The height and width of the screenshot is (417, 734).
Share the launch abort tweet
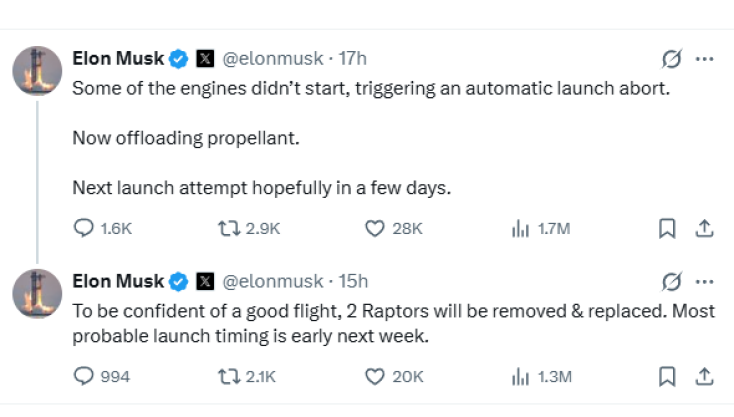tap(704, 228)
